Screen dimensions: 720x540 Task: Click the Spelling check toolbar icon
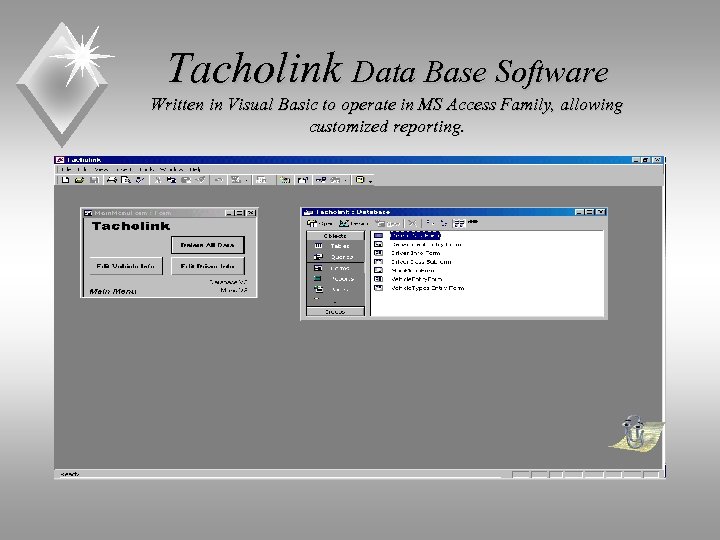[140, 180]
